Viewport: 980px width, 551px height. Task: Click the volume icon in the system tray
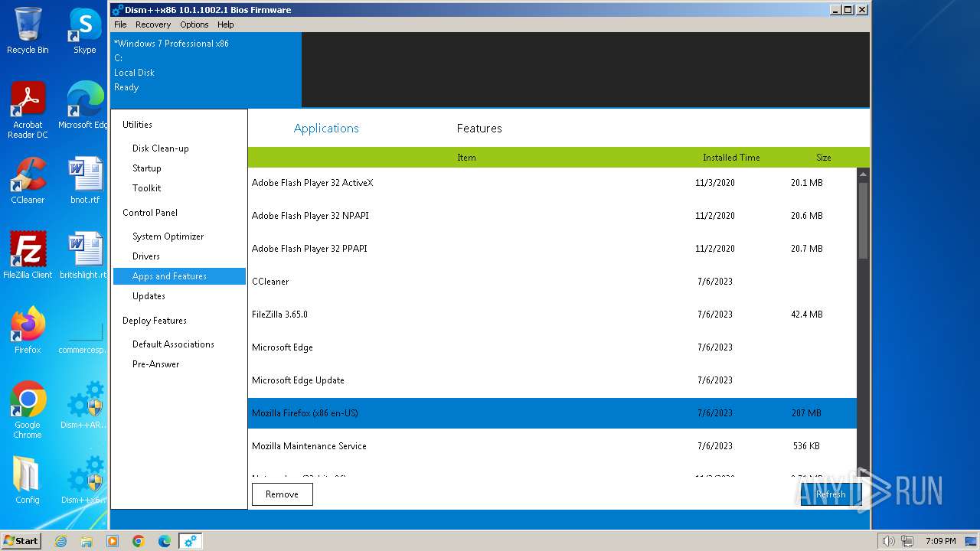(x=888, y=541)
